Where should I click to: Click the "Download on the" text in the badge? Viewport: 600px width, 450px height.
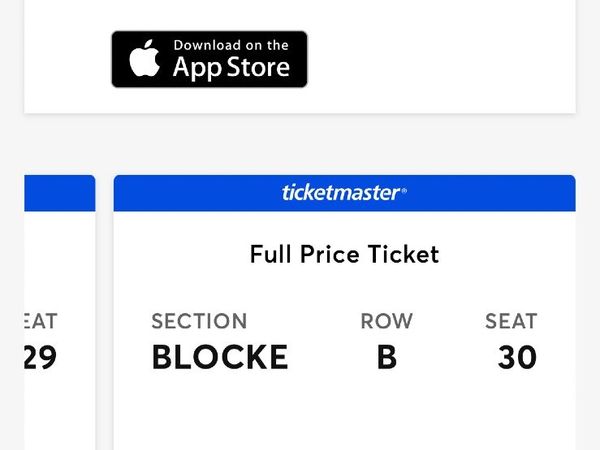(x=231, y=45)
